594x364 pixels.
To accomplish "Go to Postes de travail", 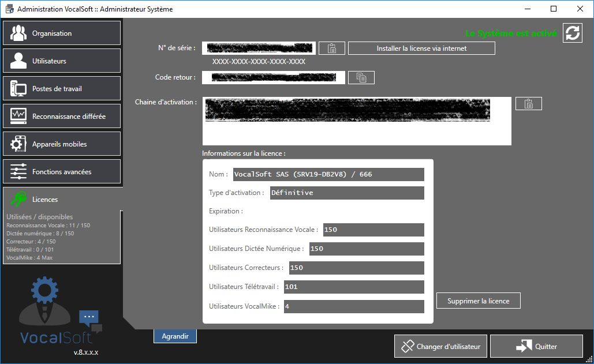I will pos(62,88).
